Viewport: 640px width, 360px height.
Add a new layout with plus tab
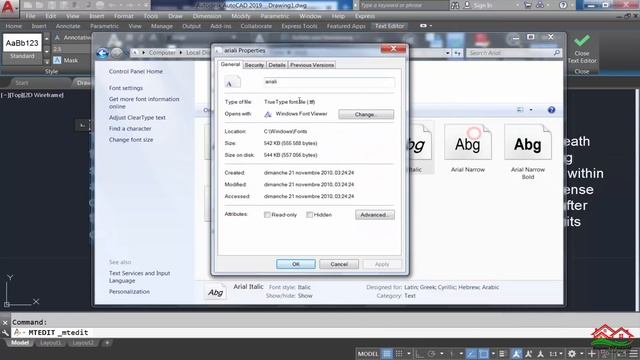[107, 343]
